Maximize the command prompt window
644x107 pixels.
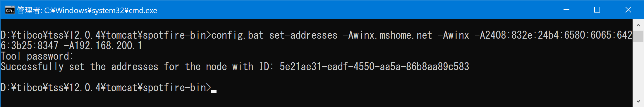(597, 10)
